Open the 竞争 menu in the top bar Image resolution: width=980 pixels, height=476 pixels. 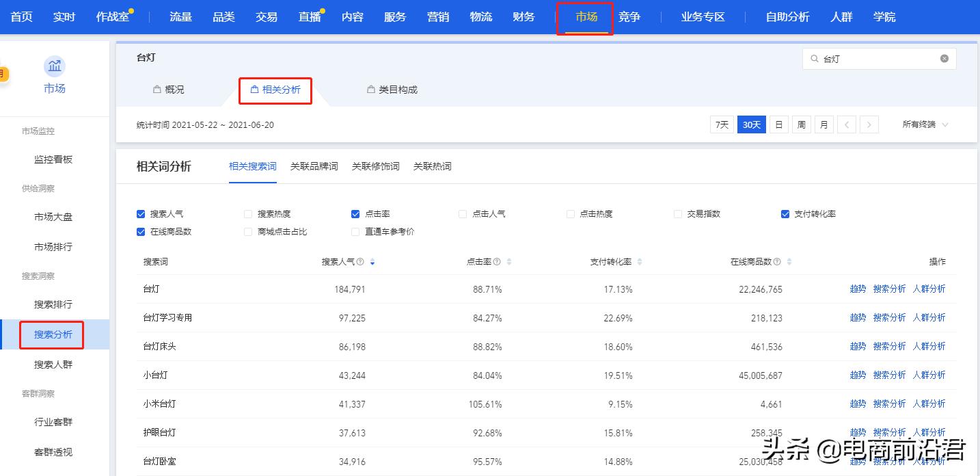click(x=629, y=16)
